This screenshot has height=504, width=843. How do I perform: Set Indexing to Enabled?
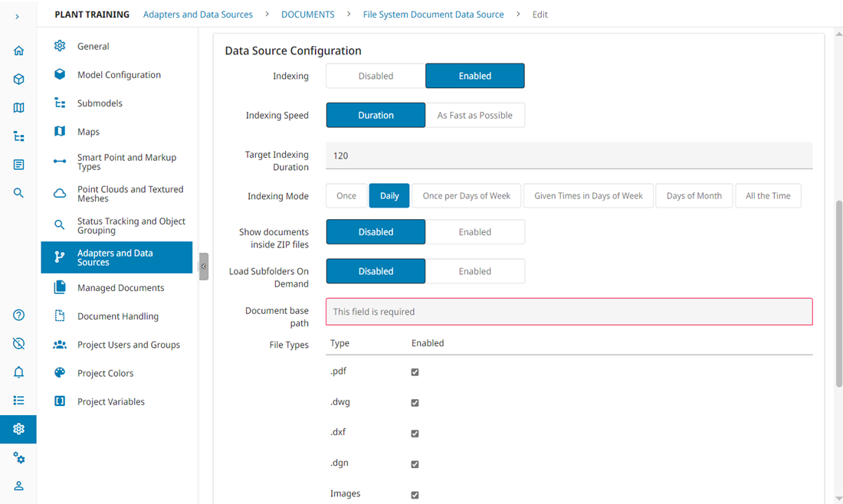point(474,76)
